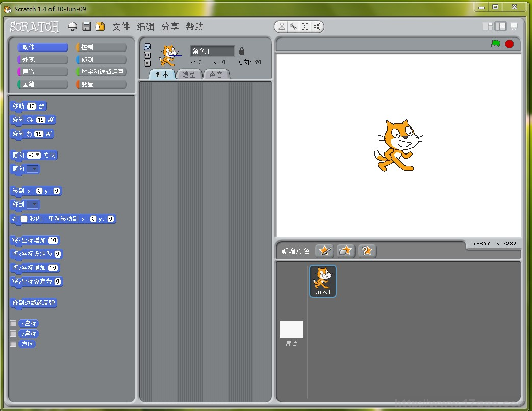
Task: Enable the x坐标 reporter checkbox
Action: pos(13,323)
